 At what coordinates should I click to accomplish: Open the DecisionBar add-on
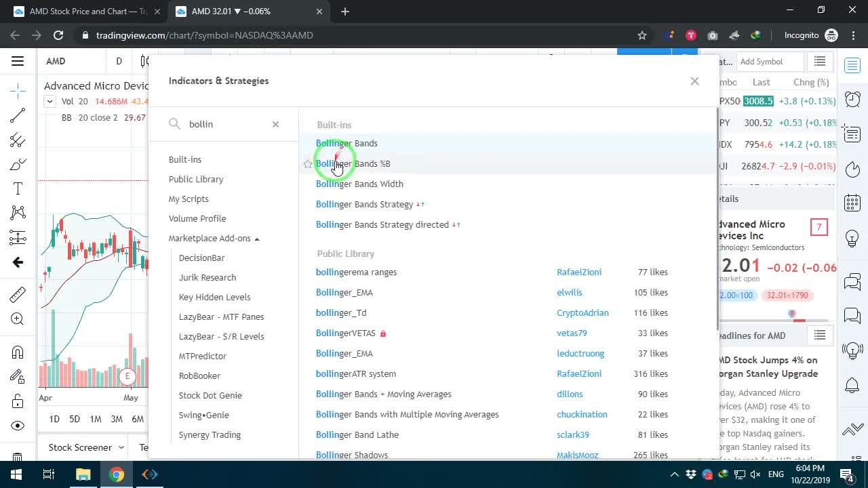coord(201,258)
